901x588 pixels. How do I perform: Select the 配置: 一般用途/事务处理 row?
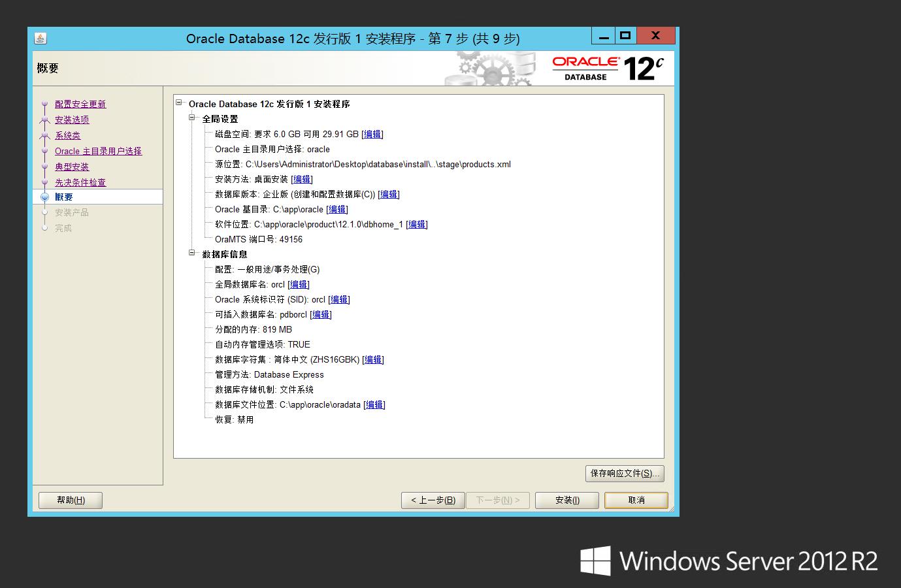click(267, 269)
